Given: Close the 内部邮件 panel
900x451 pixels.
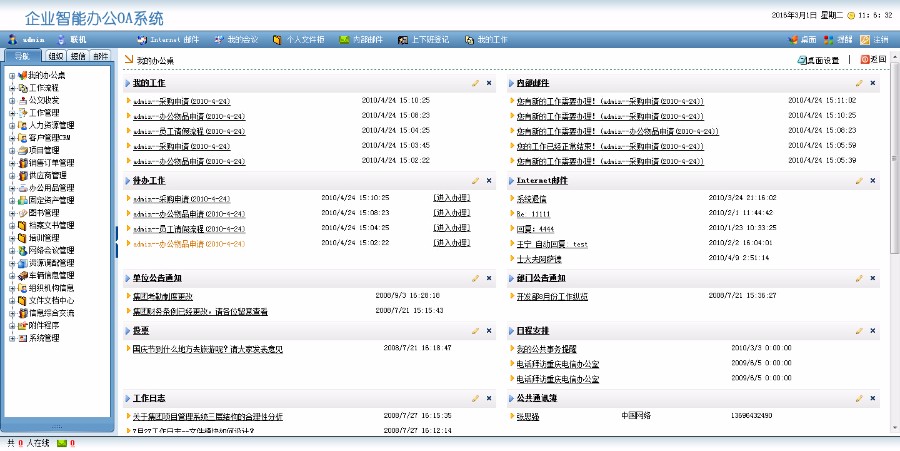Looking at the screenshot, I should [x=873, y=83].
